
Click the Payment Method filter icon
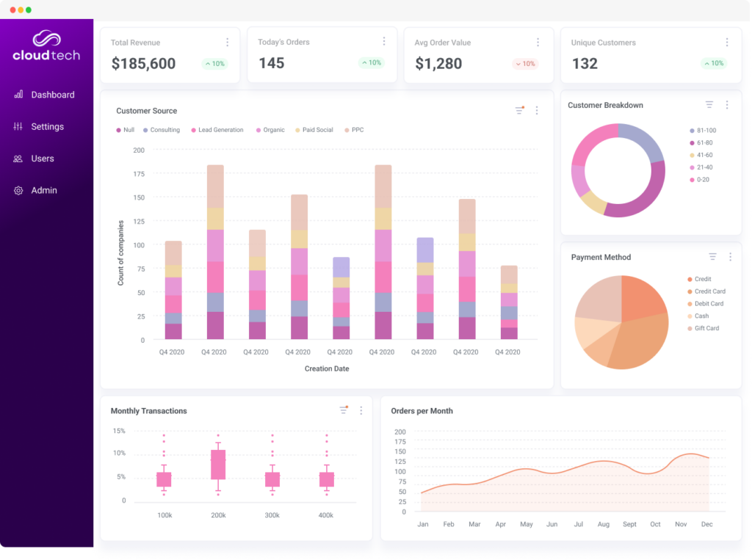712,257
